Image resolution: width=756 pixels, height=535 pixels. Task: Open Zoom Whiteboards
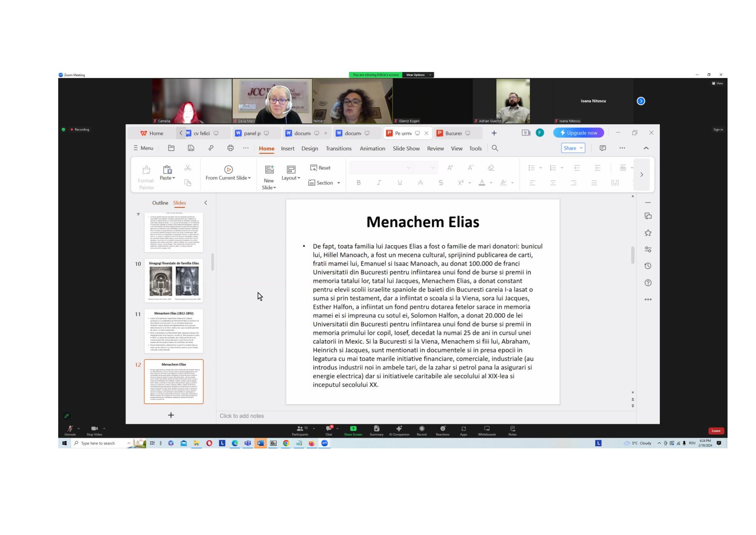(x=487, y=430)
